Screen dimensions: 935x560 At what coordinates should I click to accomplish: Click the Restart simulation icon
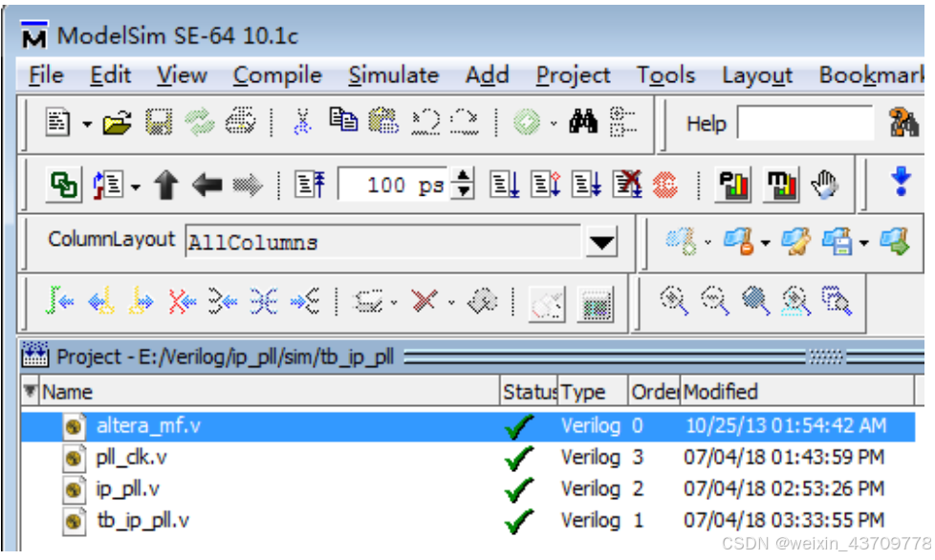(310, 185)
